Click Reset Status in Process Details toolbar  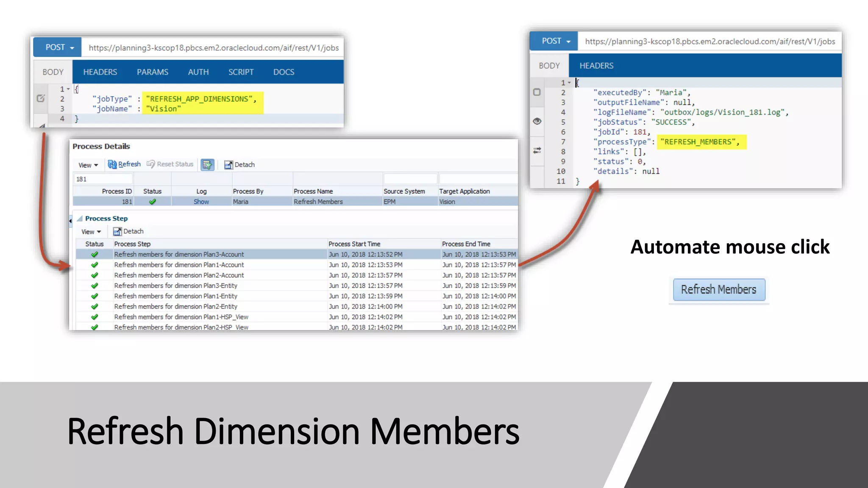click(170, 164)
